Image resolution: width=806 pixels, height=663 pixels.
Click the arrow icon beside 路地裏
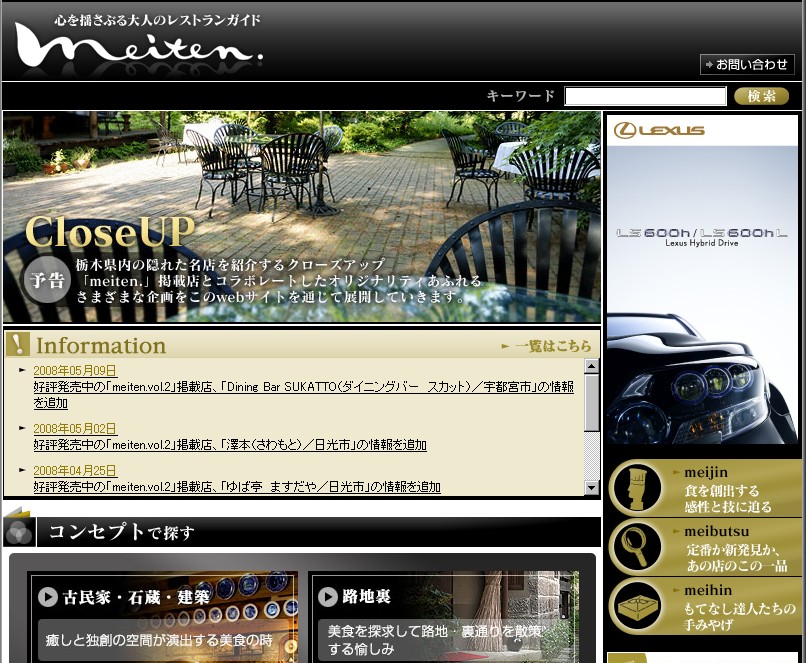coord(328,597)
